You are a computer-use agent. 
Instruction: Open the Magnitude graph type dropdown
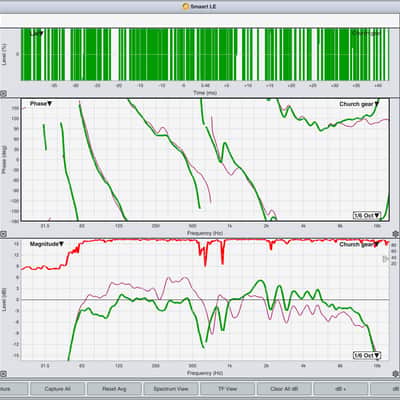[47, 244]
